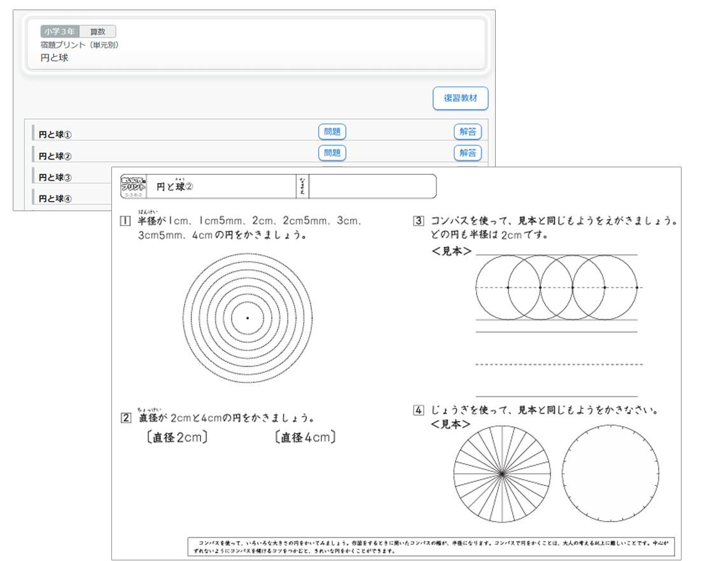Click the boxed number 3 question marker
Image resolution: width=728 pixels, height=561 pixels.
[418, 221]
